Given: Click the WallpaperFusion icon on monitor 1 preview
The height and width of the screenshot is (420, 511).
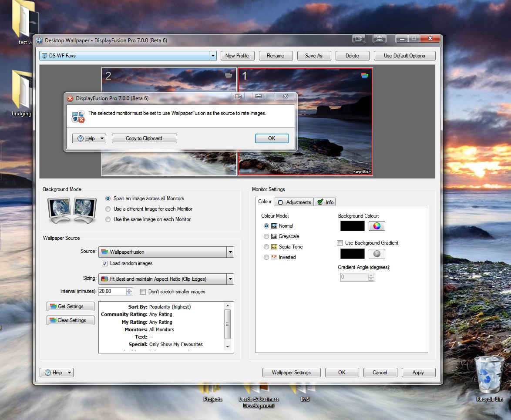Looking at the screenshot, I should 365,75.
